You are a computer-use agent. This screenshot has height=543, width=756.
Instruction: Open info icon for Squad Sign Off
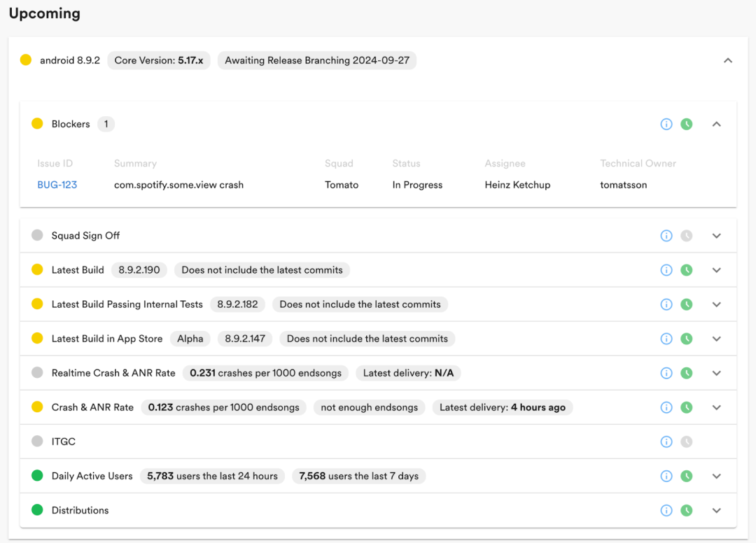point(666,236)
